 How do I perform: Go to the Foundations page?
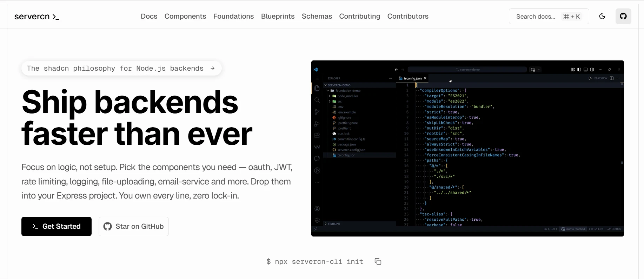(234, 16)
